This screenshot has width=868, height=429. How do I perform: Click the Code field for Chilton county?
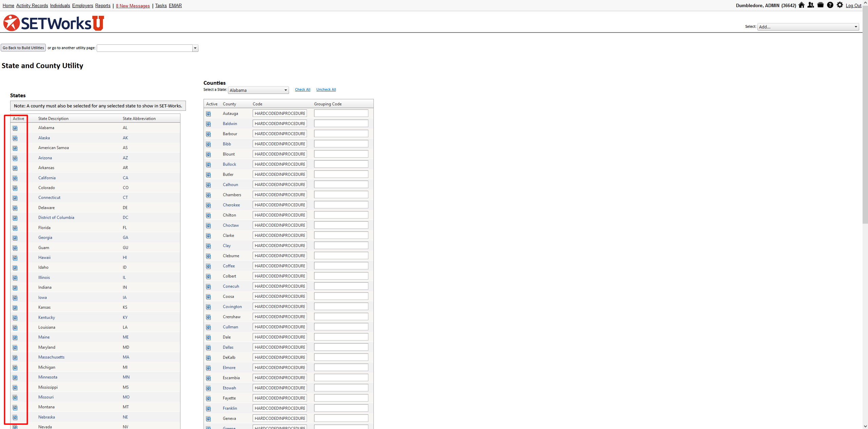coord(280,215)
